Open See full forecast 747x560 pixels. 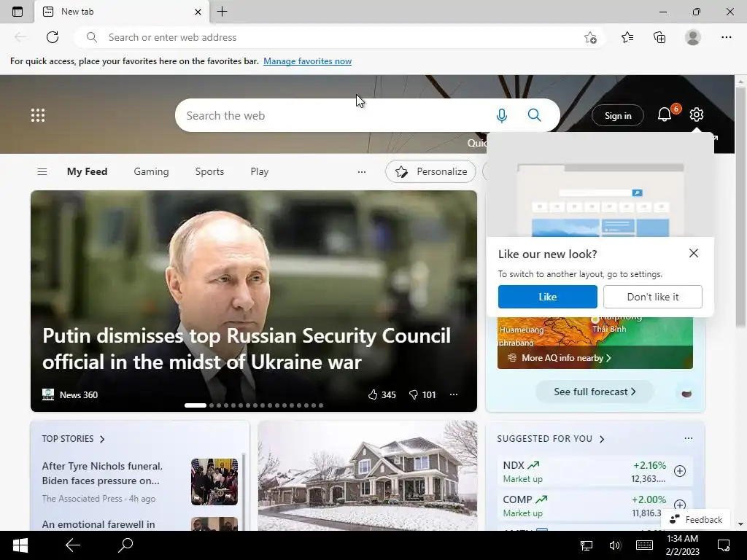pos(595,392)
